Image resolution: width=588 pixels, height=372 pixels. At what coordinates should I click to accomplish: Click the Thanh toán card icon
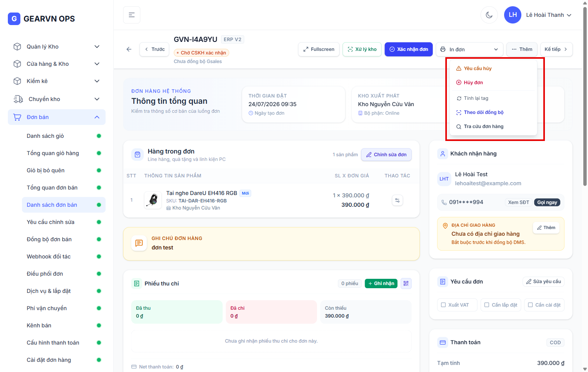pos(443,342)
